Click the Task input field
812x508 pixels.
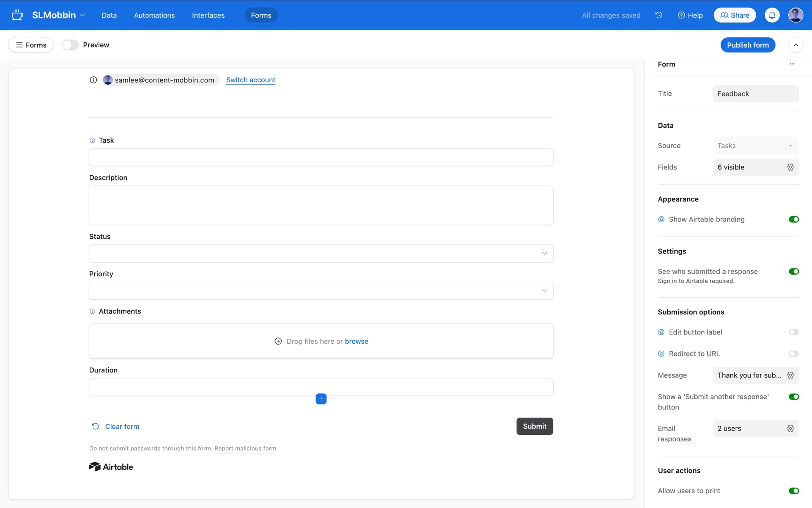[321, 157]
